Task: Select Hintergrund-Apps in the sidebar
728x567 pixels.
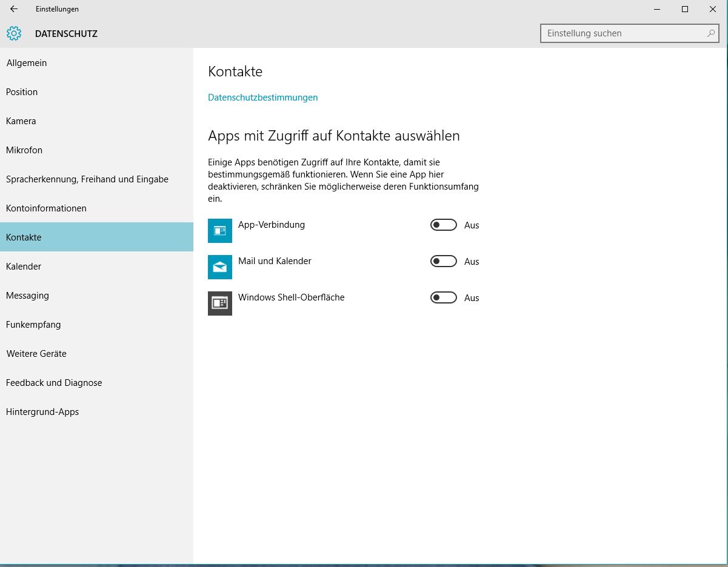Action: (x=96, y=412)
